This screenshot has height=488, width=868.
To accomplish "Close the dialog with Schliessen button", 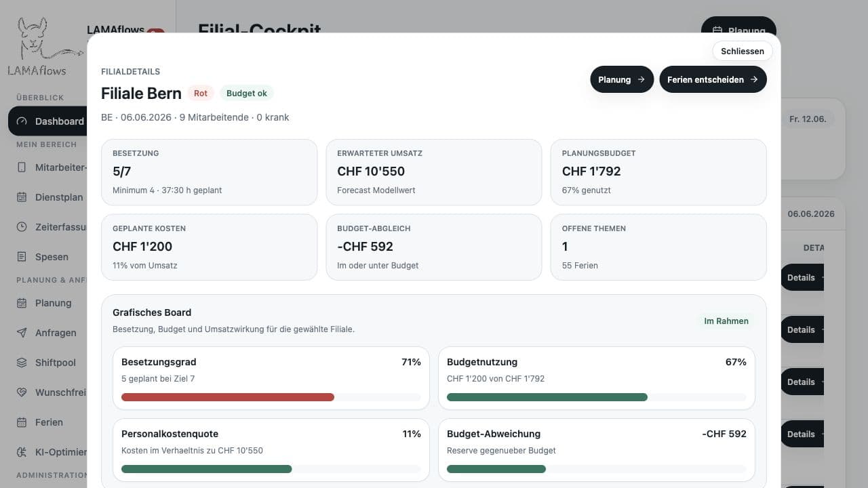I will coord(743,51).
